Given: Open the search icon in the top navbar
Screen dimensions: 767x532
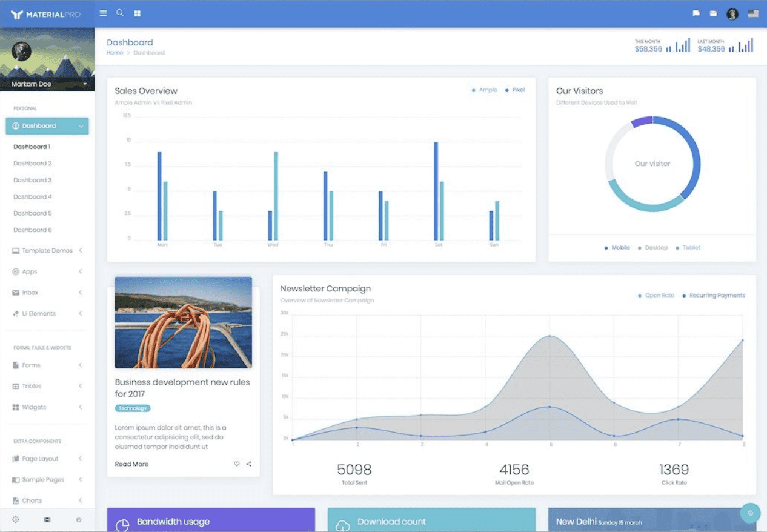Looking at the screenshot, I should (120, 13).
